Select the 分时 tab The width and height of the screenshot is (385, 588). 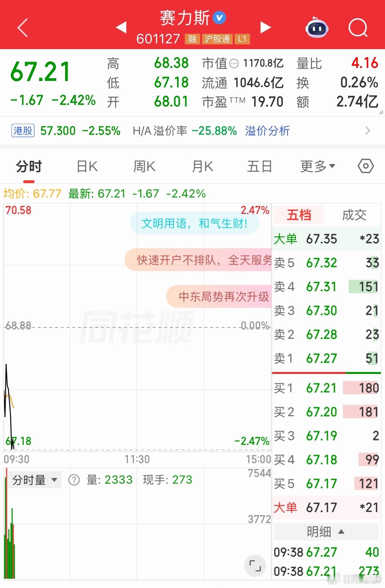coord(29,167)
